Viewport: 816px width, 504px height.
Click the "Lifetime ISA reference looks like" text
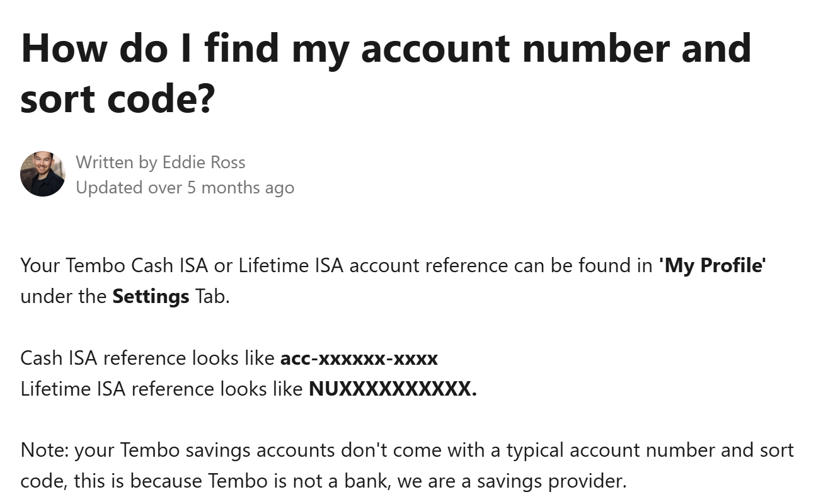162,389
